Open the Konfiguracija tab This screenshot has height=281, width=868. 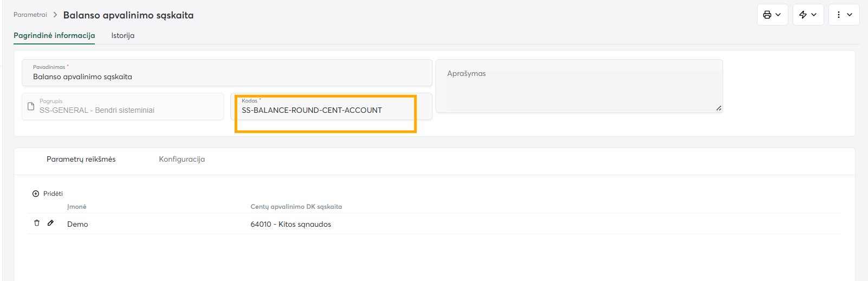pos(182,159)
